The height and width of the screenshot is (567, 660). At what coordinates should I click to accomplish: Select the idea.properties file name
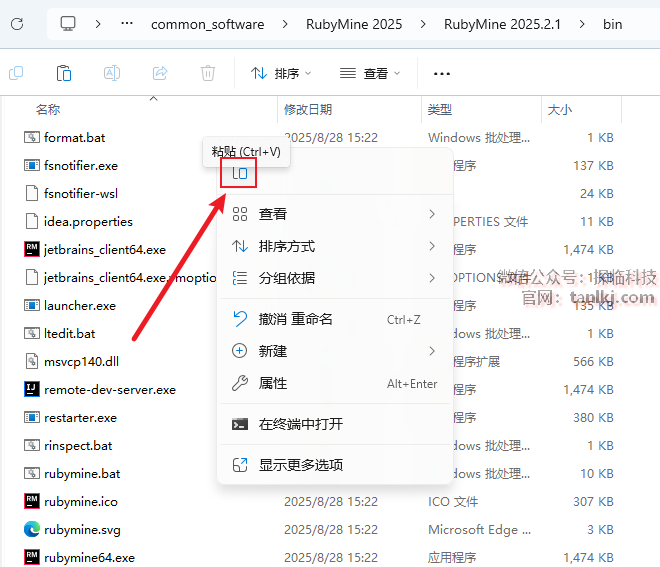[x=88, y=221]
